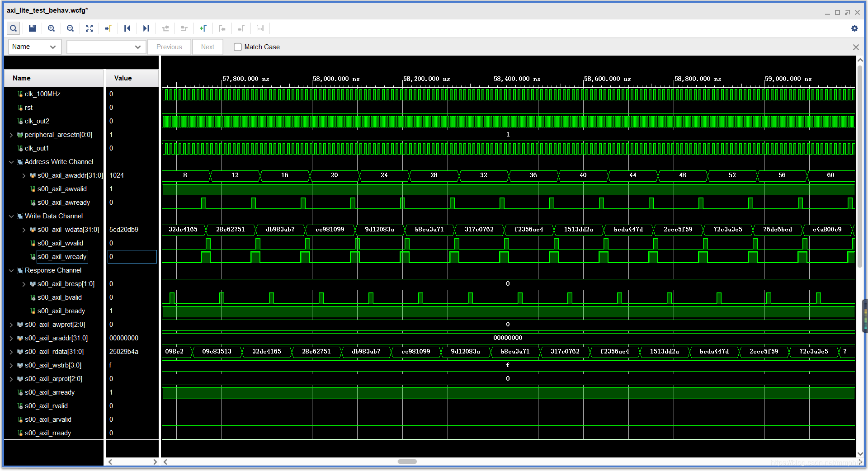Expand s00_axil_wstrb[3:0] bus
Viewport: 868px width, 471px height.
tap(11, 365)
